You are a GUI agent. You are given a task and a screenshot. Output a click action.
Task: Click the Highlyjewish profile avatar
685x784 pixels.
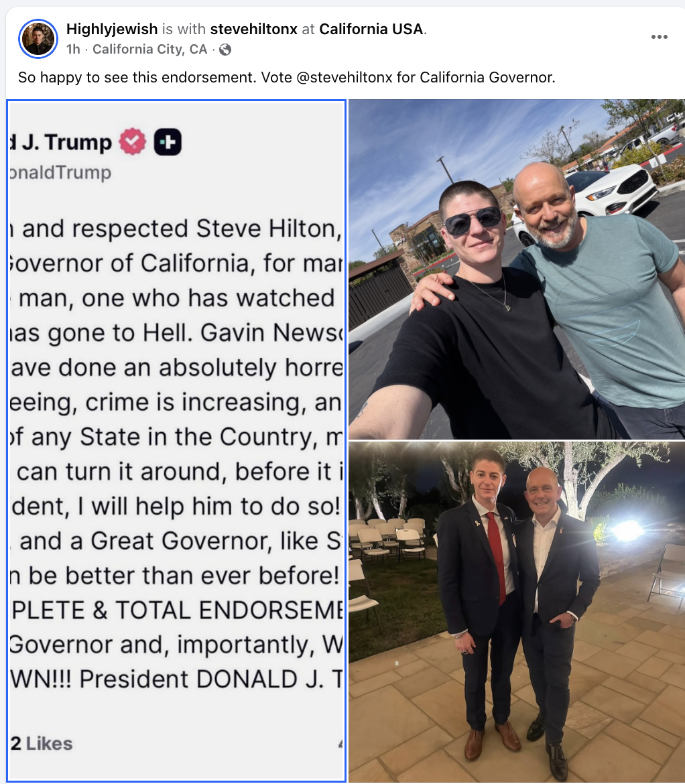coord(38,39)
